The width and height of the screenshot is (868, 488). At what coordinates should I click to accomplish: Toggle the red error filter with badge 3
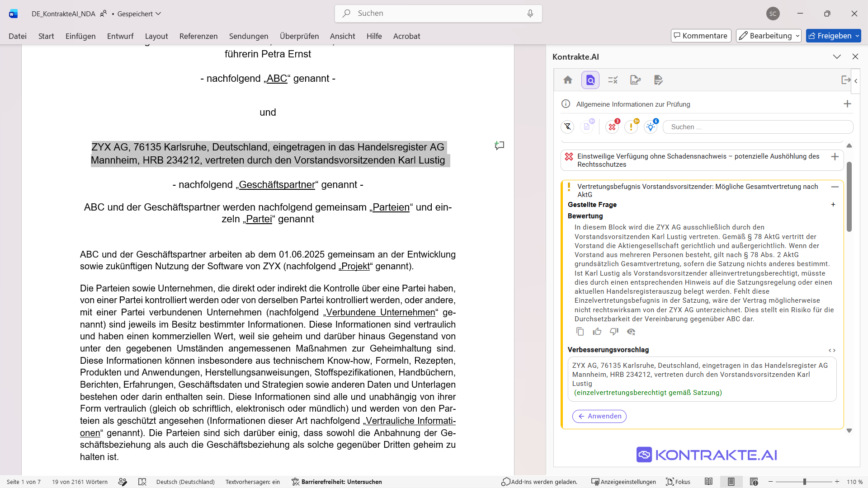(x=613, y=127)
